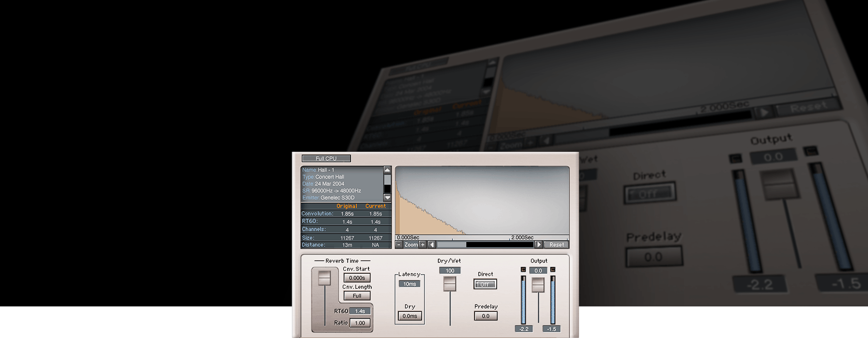The height and width of the screenshot is (362, 868).
Task: Click Reset in enlarged background view
Action: click(x=809, y=107)
